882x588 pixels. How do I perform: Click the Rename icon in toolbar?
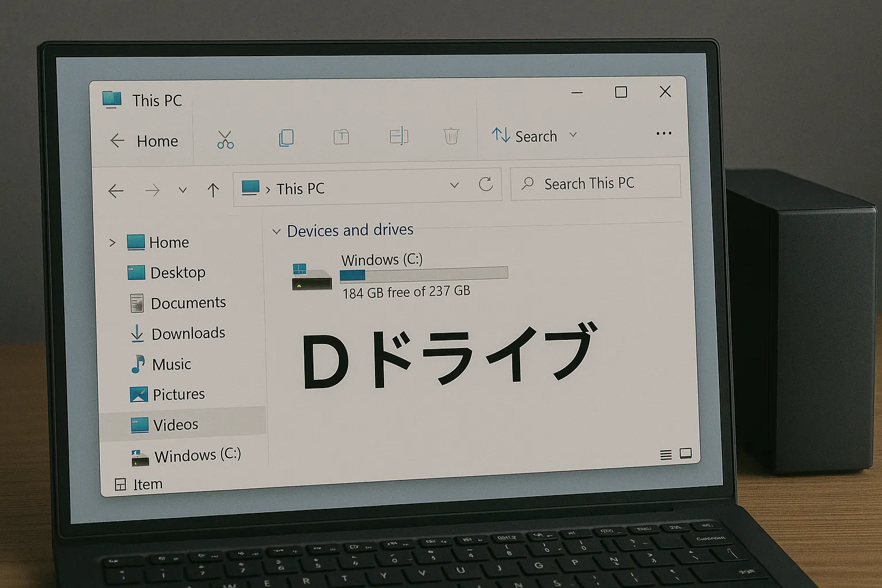[399, 136]
